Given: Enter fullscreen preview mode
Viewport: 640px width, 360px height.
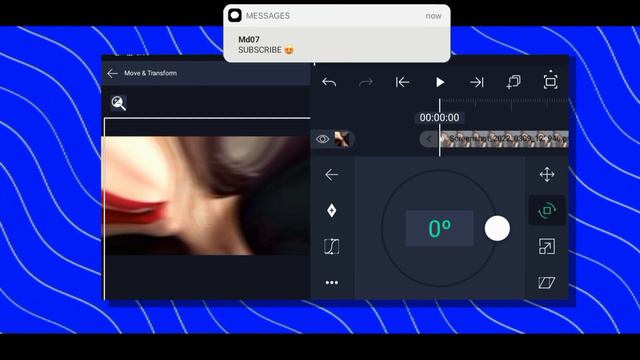Looking at the screenshot, I should (550, 81).
